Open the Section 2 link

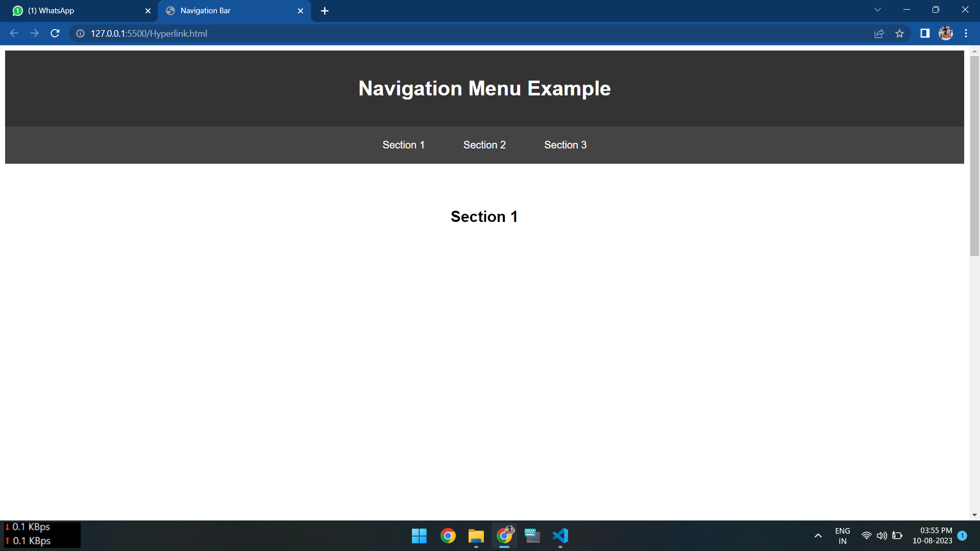click(x=484, y=145)
